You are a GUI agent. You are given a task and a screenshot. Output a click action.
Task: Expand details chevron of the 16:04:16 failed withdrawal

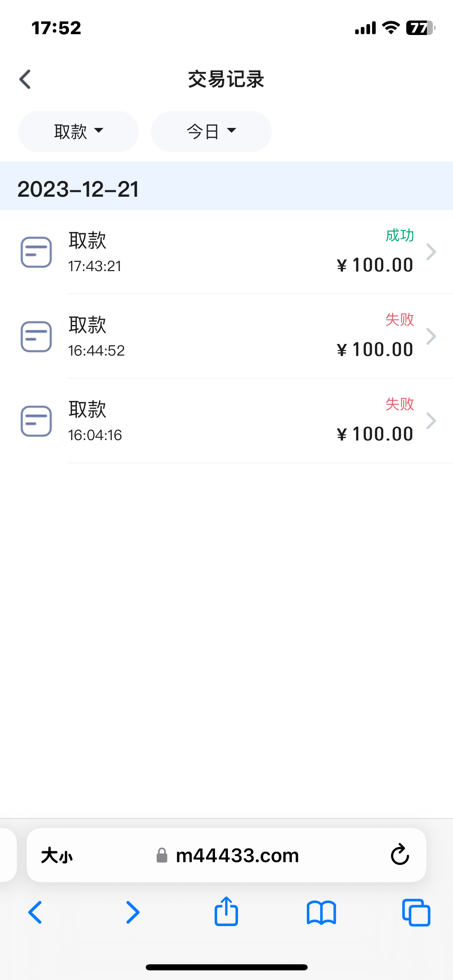[431, 421]
